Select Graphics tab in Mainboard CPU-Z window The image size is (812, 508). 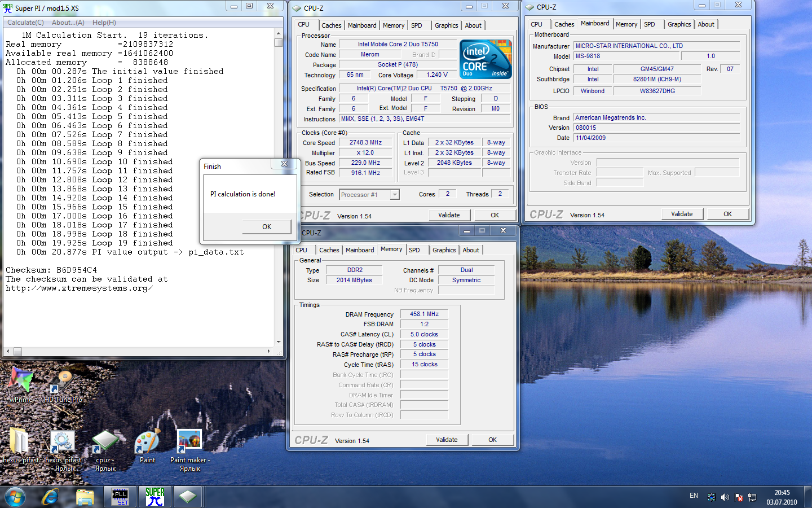pos(679,24)
